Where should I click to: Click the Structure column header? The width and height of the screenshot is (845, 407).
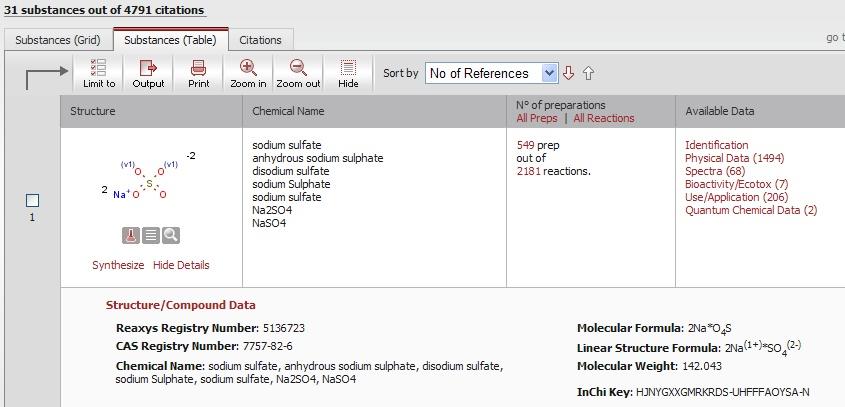pyautogui.click(x=93, y=111)
